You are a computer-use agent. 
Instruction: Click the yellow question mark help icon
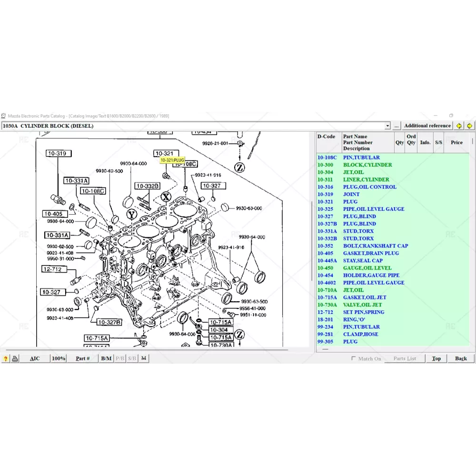click(5, 358)
